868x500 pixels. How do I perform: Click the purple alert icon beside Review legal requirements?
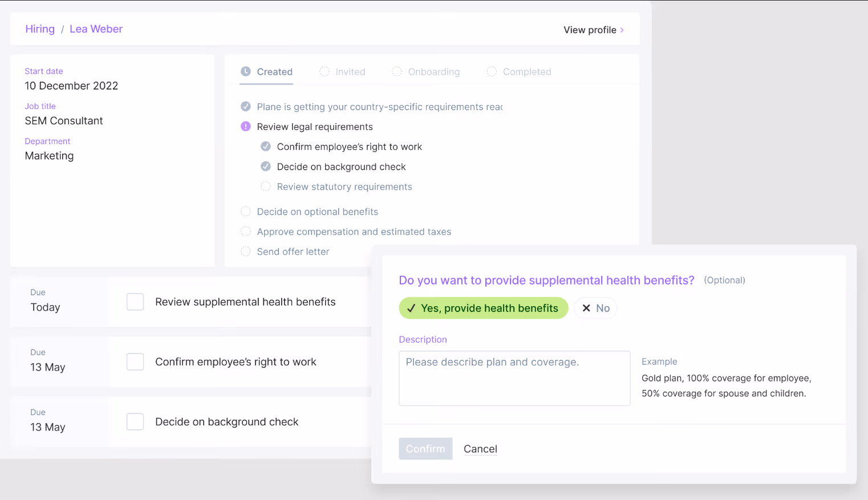pos(246,127)
